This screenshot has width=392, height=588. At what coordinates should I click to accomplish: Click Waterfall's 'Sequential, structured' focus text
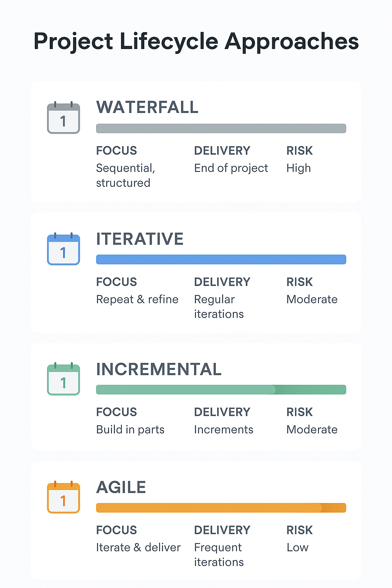click(125, 175)
